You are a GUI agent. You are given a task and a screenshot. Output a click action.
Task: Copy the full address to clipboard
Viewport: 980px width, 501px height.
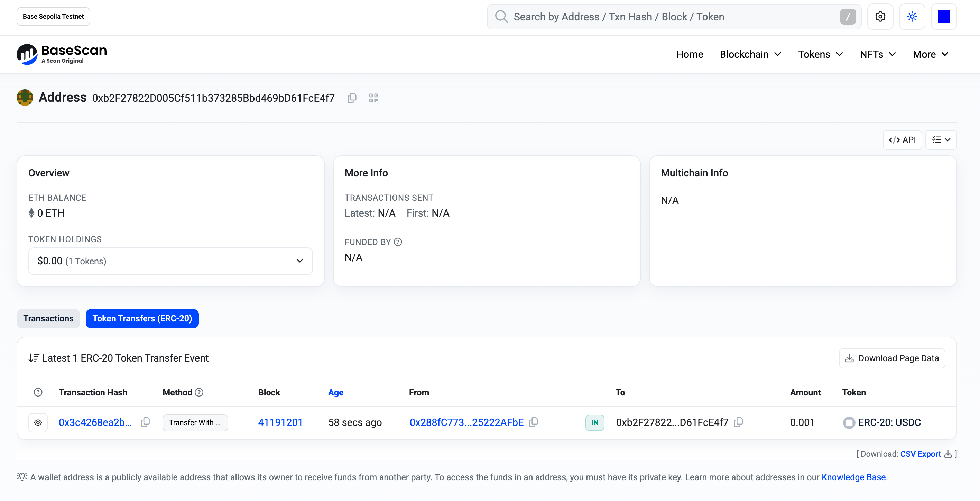pos(352,98)
